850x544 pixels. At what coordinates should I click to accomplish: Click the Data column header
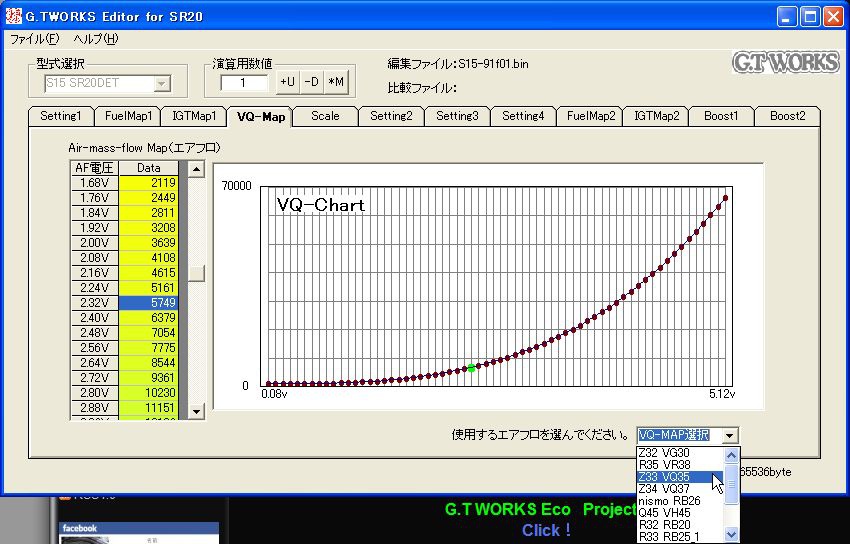pos(148,168)
